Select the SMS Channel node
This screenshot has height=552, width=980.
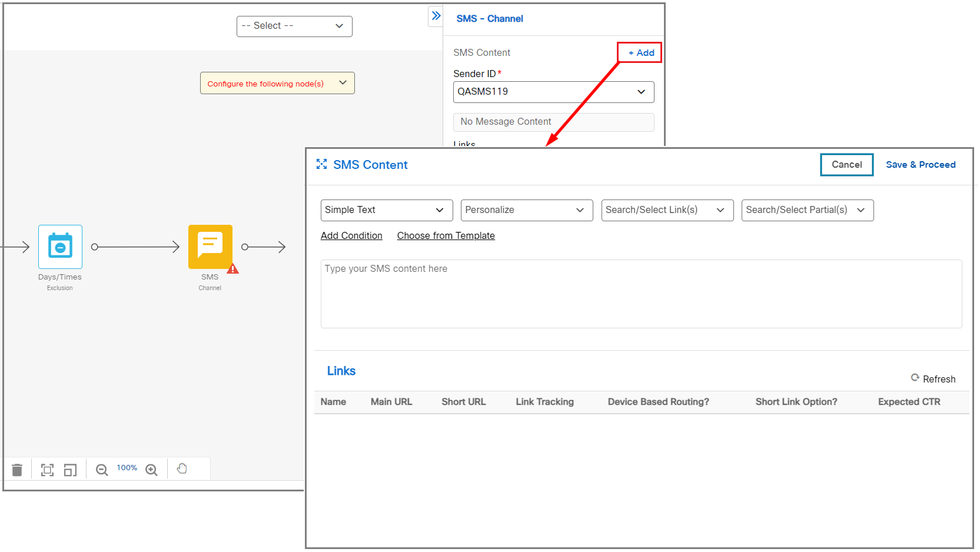pyautogui.click(x=210, y=247)
